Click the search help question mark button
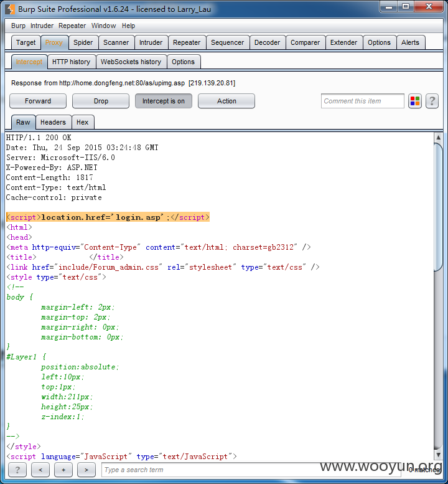 [17, 470]
